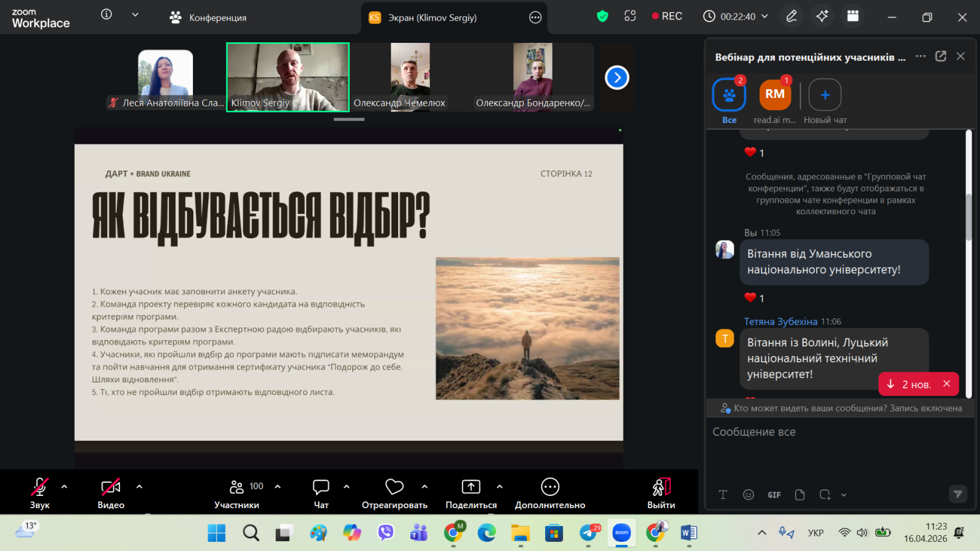
Task: Pop out the chat panel
Action: [x=941, y=56]
